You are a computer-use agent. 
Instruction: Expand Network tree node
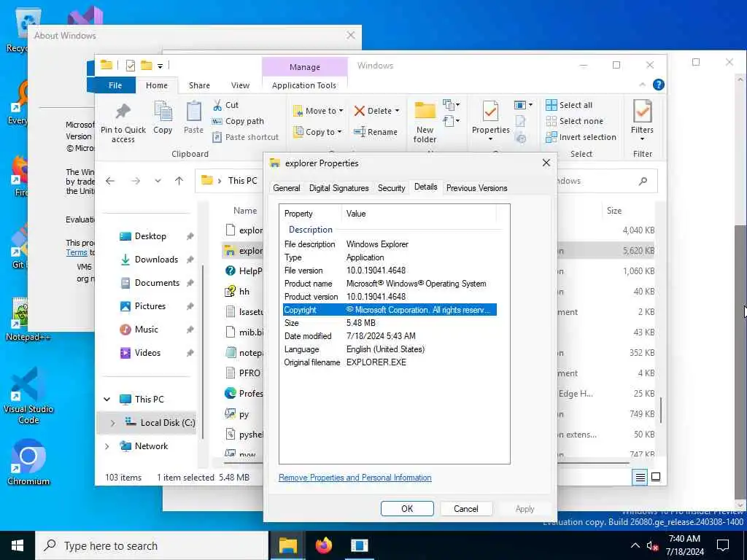(x=107, y=446)
